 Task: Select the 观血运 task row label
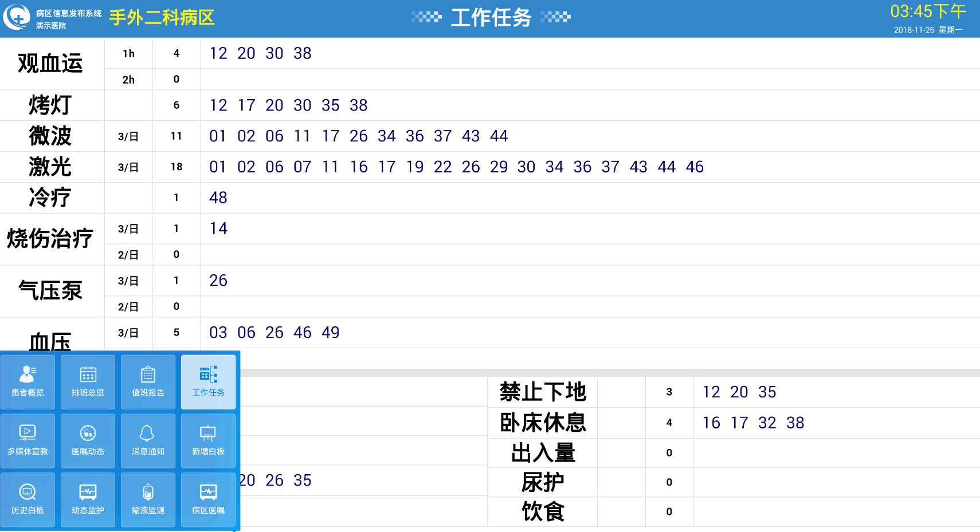[x=50, y=64]
